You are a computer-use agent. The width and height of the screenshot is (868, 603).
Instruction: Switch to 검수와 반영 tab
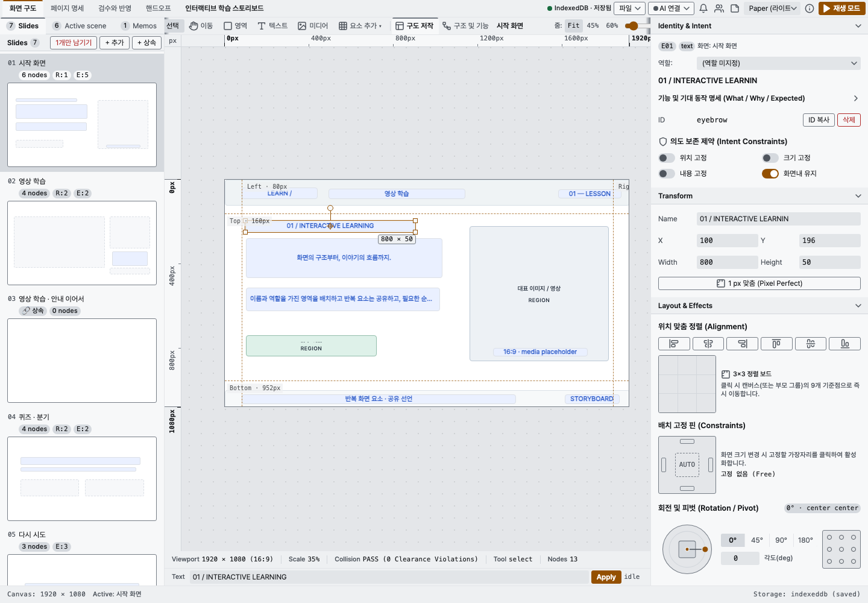pyautogui.click(x=115, y=8)
